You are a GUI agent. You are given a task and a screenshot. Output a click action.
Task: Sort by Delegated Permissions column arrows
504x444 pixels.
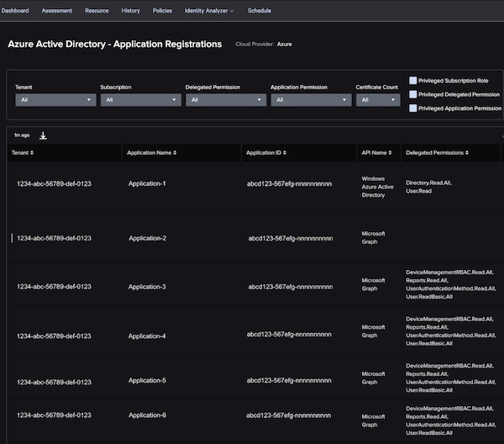(467, 153)
